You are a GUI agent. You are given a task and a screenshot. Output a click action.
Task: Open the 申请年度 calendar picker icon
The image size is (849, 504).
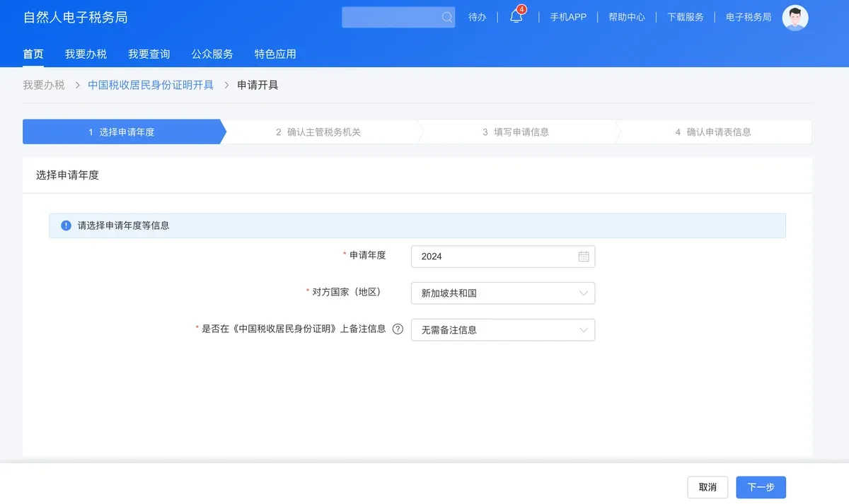click(x=584, y=257)
